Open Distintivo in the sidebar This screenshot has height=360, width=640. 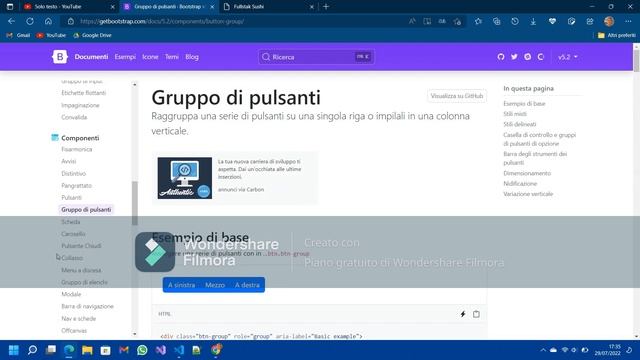73,173
